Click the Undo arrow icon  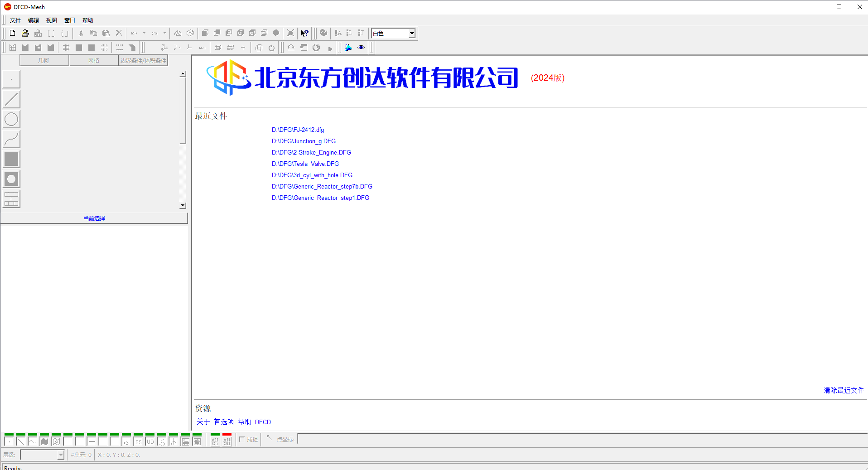134,33
